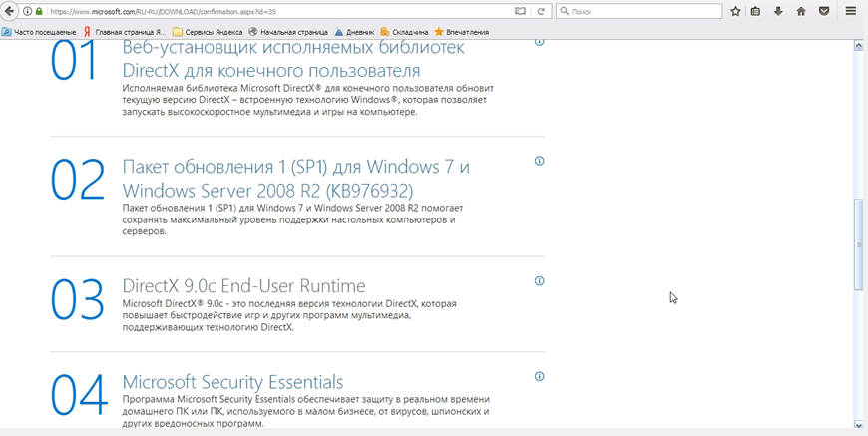Click the vertical page scrollbar thumb
Screen dimensions: 868x436
coord(859,244)
